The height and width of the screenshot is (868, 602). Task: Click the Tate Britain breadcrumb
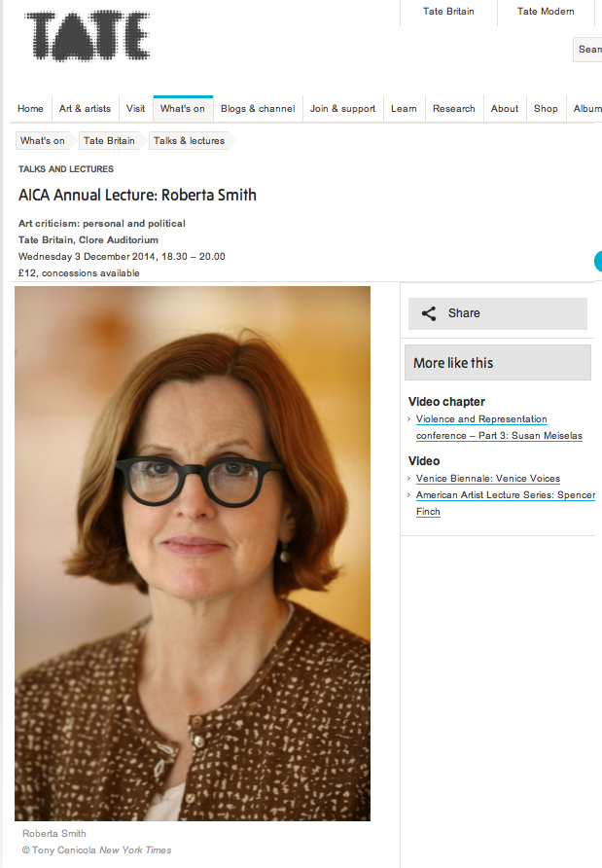pyautogui.click(x=109, y=140)
